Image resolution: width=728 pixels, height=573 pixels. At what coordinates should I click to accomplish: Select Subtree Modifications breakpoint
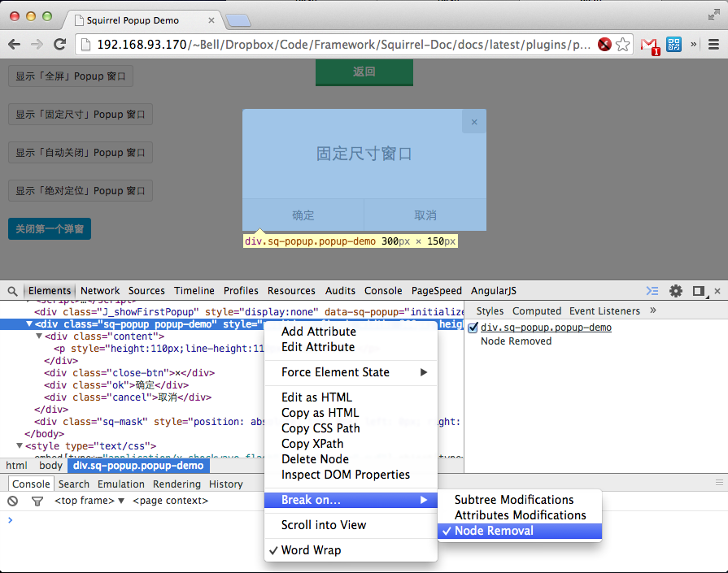pos(520,500)
